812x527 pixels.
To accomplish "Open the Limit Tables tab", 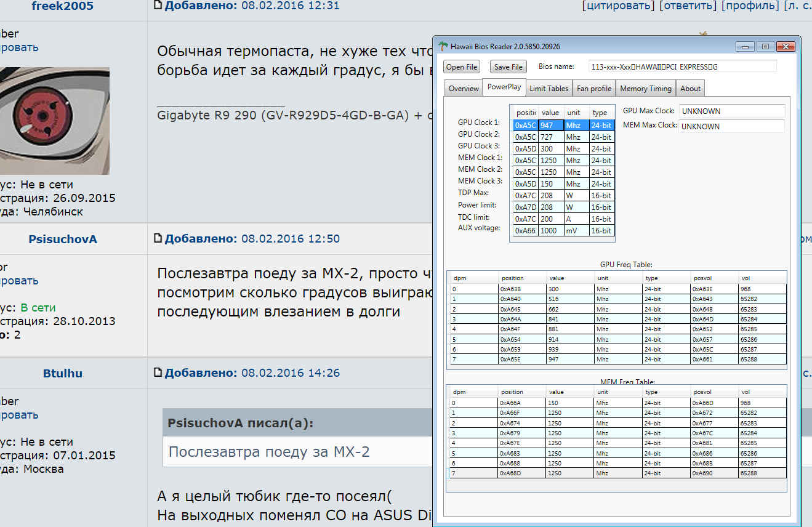I will [x=549, y=88].
